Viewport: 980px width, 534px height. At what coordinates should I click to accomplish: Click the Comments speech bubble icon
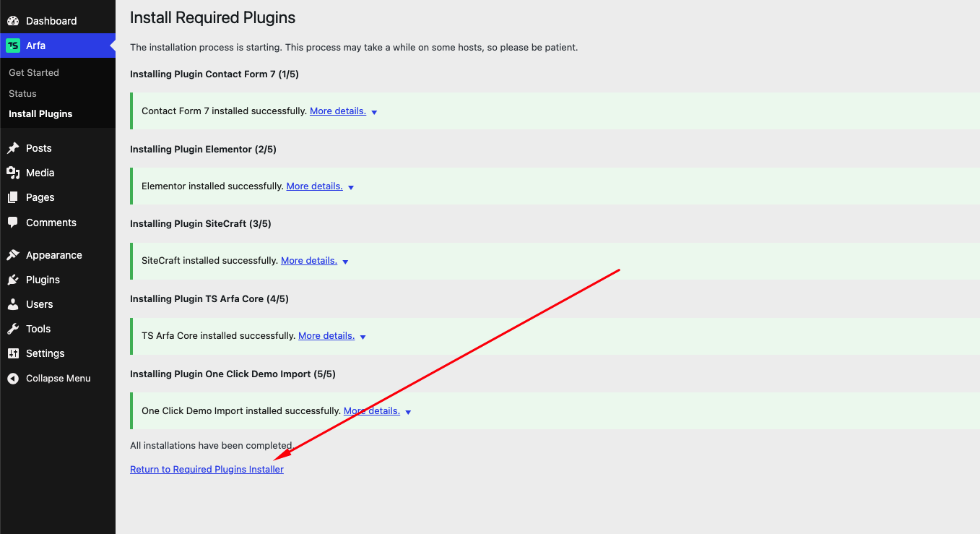(13, 223)
